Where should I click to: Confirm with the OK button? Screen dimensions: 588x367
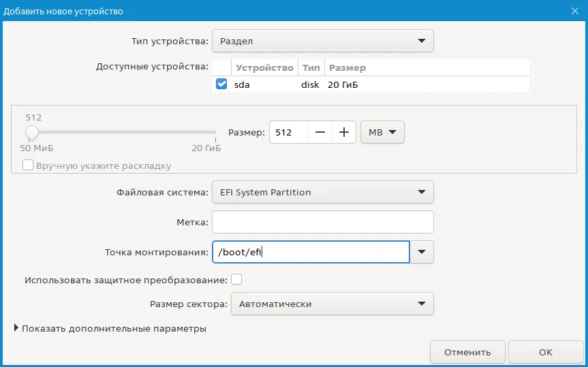click(x=546, y=353)
